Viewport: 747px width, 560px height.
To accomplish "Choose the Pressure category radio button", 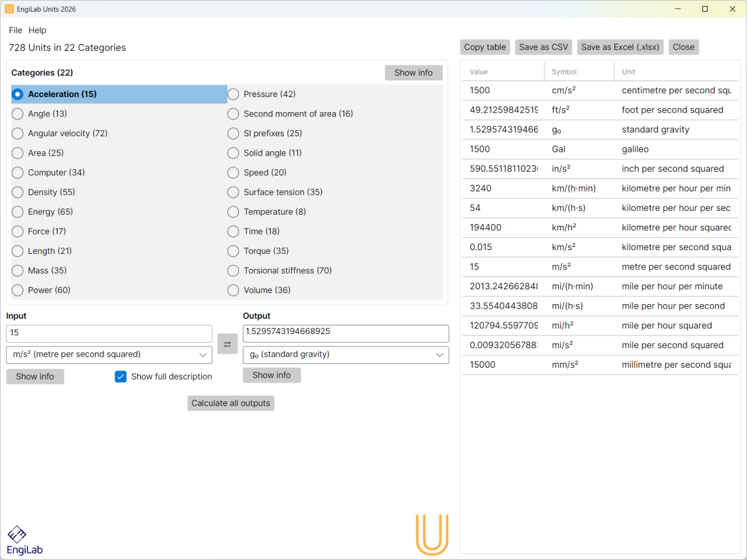I will [x=233, y=94].
